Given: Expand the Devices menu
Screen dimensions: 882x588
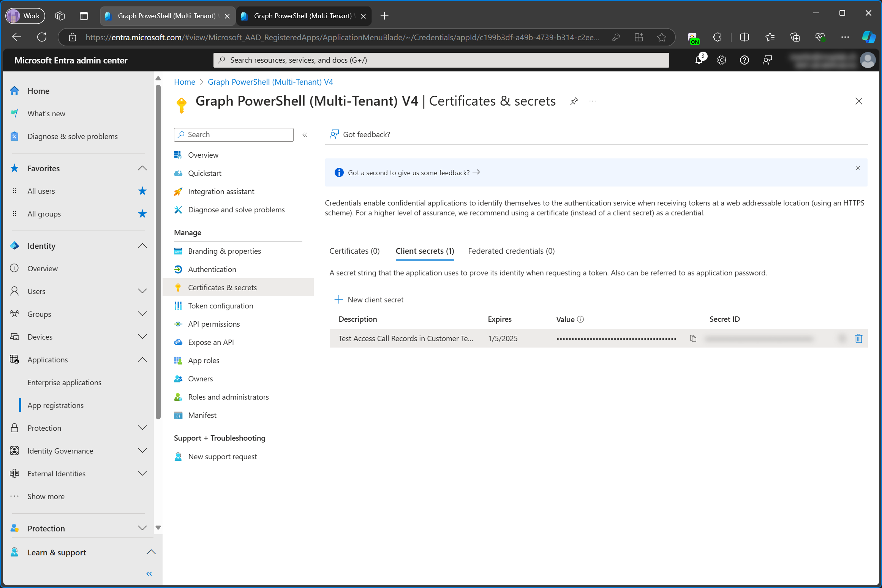Looking at the screenshot, I should pos(142,337).
